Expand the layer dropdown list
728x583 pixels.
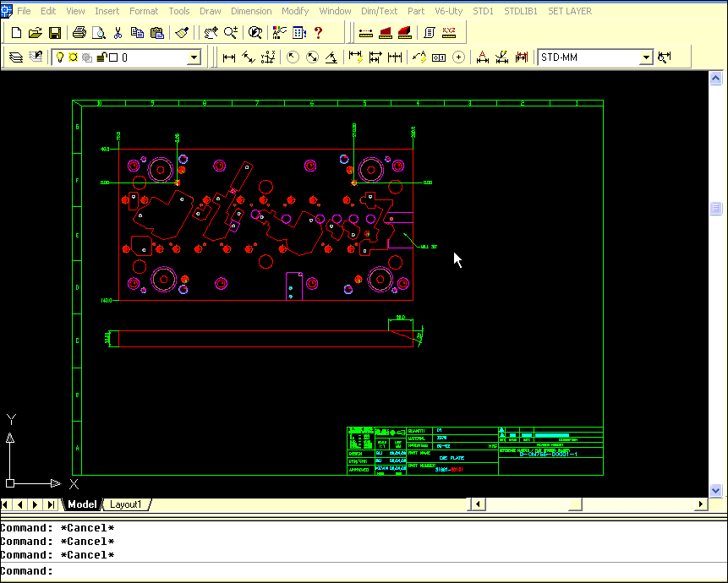tap(194, 57)
